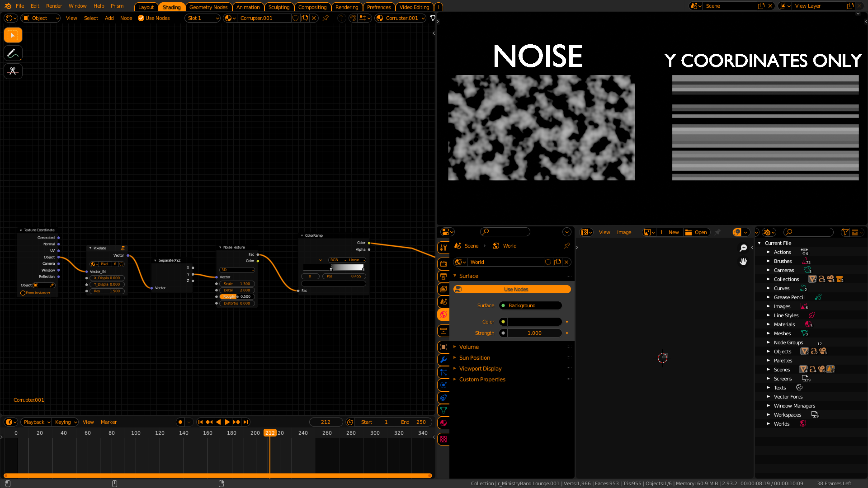Viewport: 868px width, 488px height.
Task: Open the Render properties tab icon
Action: point(443,264)
